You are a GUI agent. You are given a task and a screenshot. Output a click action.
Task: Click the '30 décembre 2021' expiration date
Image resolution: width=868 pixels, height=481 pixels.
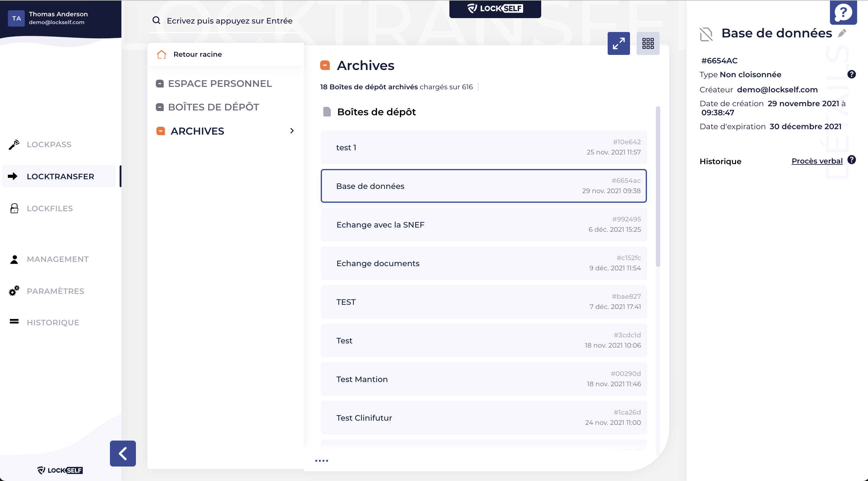point(805,126)
